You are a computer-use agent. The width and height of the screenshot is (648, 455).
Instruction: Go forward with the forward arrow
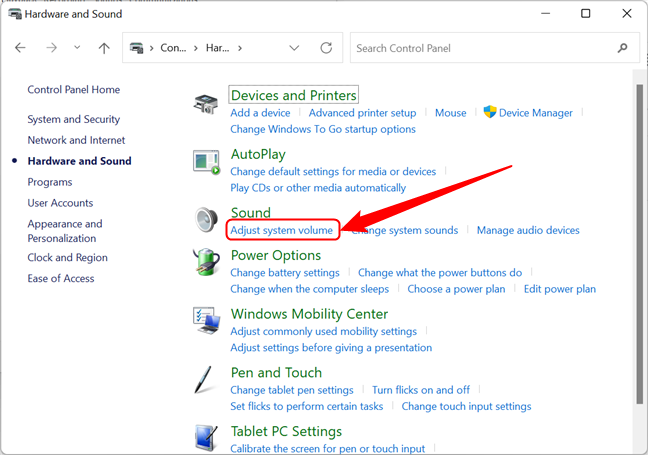coord(51,48)
